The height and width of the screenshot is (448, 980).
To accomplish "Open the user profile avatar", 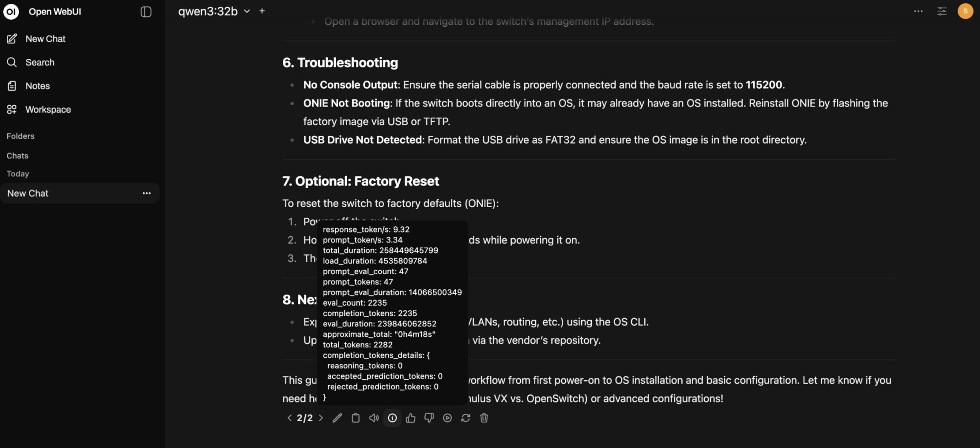I will tap(965, 11).
